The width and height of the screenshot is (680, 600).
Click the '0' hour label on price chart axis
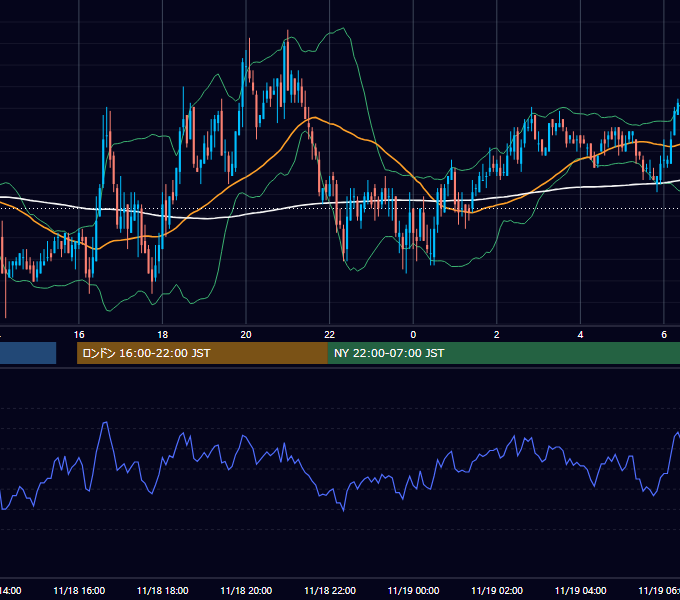(413, 335)
